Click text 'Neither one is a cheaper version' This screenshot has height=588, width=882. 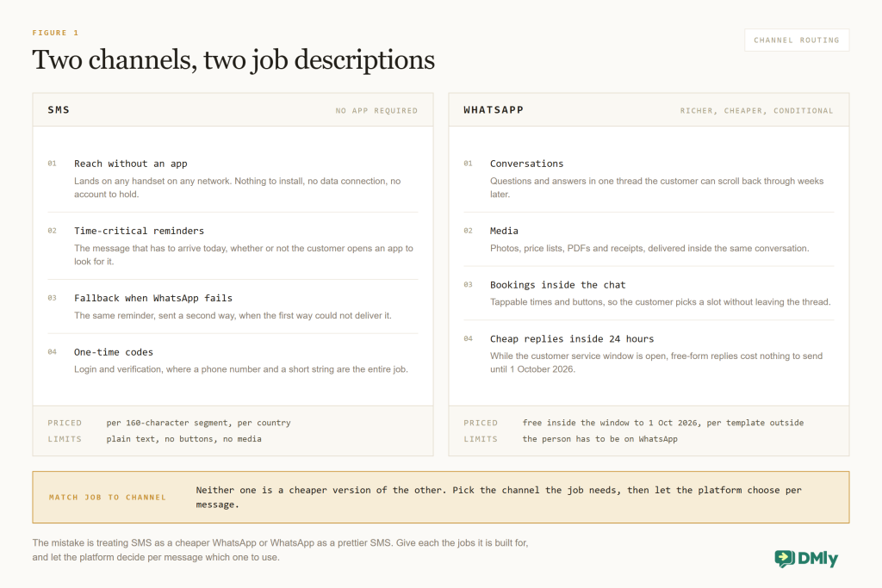[x=283, y=490]
